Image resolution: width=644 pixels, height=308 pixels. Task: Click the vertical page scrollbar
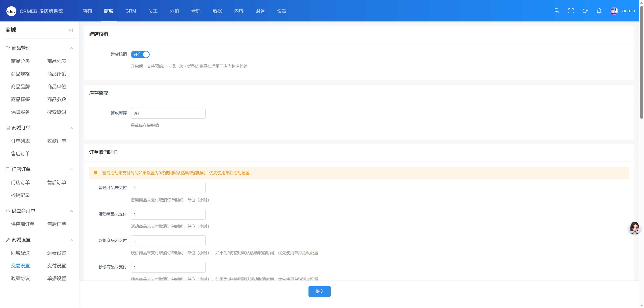[641, 62]
